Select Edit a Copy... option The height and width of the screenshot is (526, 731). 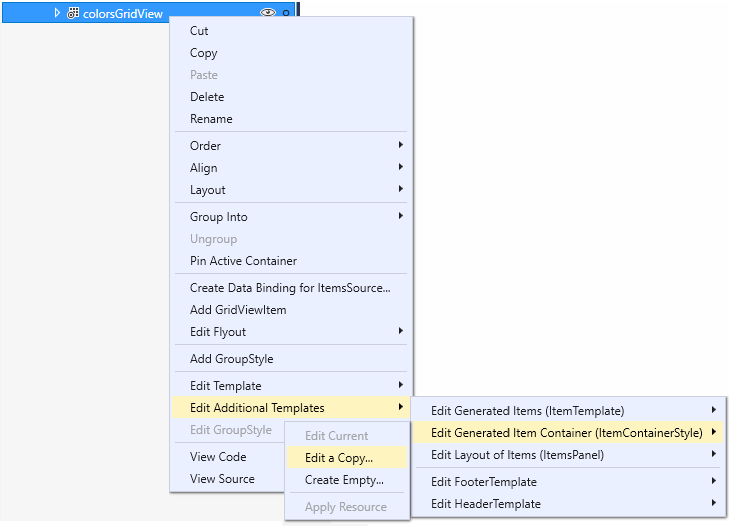coord(347,457)
